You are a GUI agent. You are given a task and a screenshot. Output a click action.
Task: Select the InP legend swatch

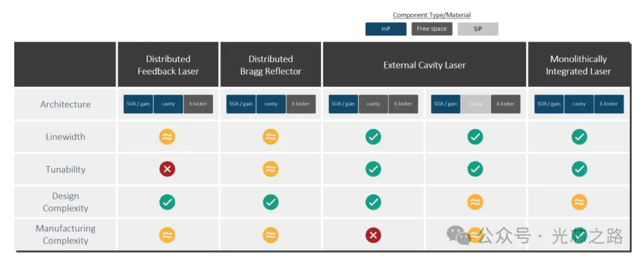pyautogui.click(x=386, y=29)
